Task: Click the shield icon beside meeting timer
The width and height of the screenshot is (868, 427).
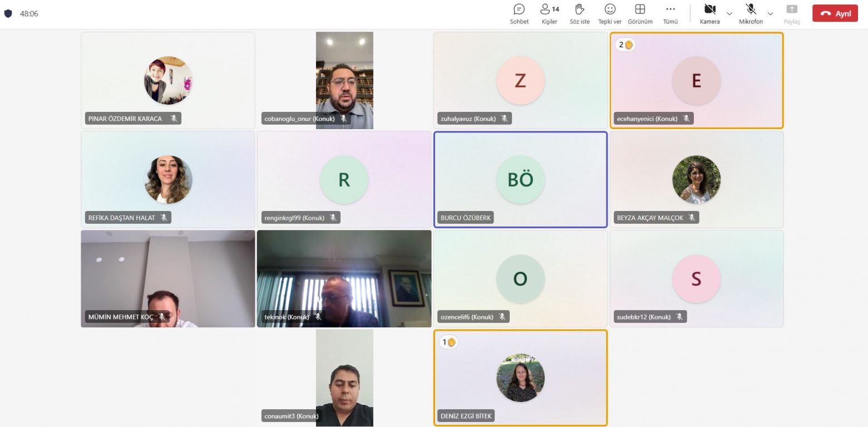Action: (x=8, y=14)
